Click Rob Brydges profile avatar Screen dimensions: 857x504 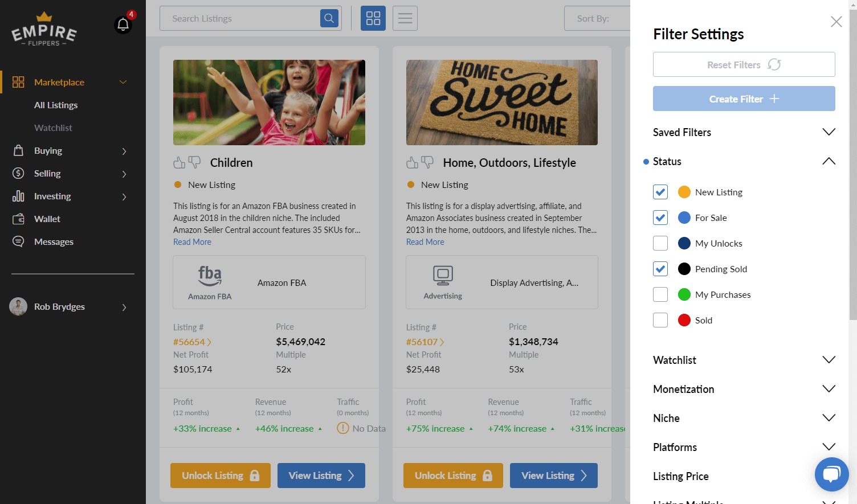(x=18, y=306)
